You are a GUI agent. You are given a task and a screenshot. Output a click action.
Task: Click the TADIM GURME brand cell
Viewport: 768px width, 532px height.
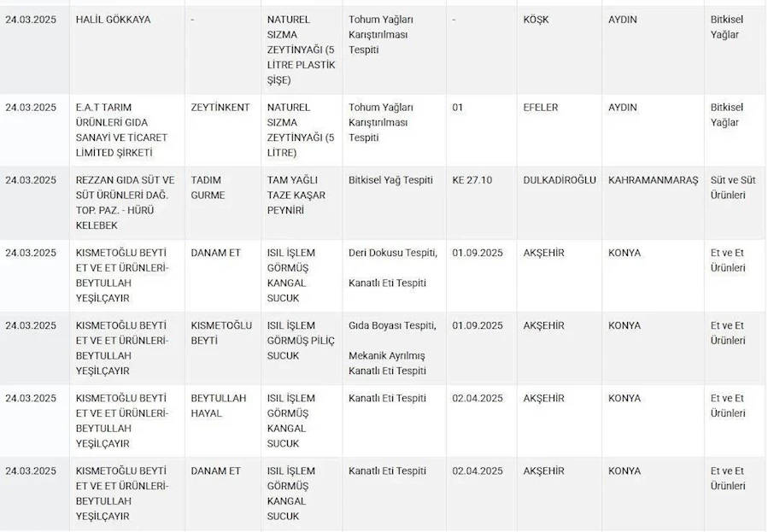coord(208,188)
